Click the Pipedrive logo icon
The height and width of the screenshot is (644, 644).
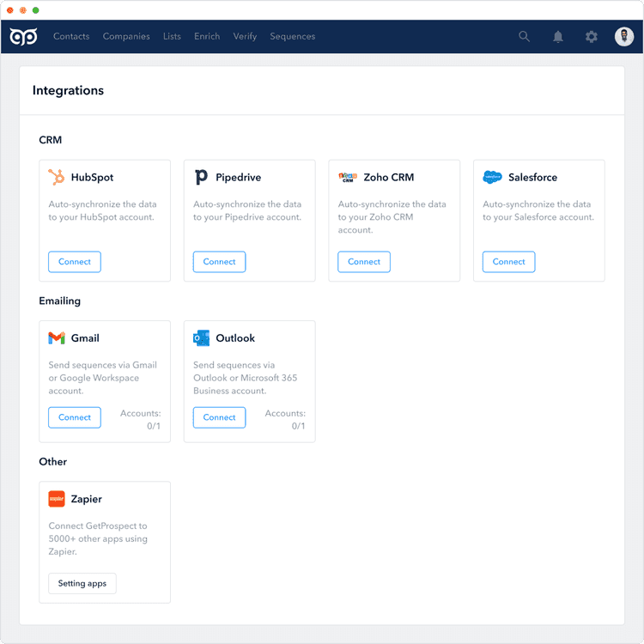click(201, 177)
